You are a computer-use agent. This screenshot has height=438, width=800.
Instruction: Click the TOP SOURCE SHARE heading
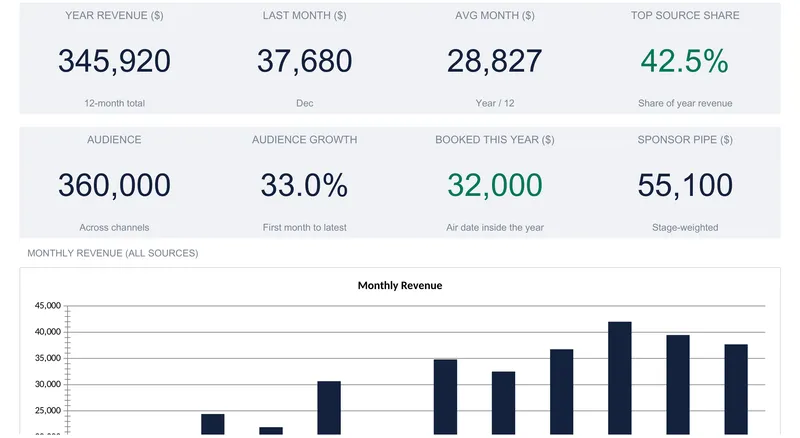tap(685, 15)
